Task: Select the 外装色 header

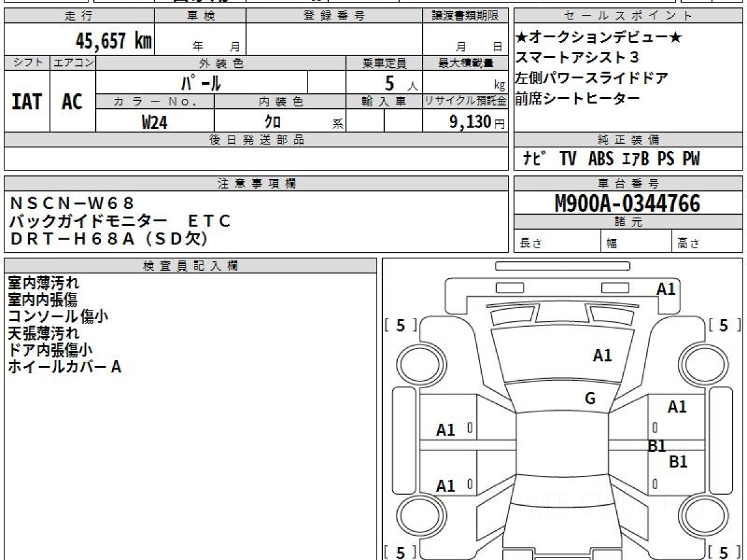Action: [x=221, y=63]
